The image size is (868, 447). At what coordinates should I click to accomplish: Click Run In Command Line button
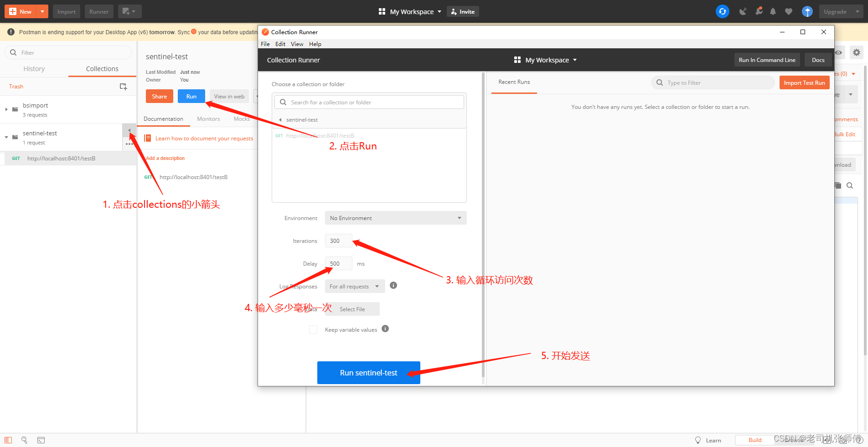(767, 60)
